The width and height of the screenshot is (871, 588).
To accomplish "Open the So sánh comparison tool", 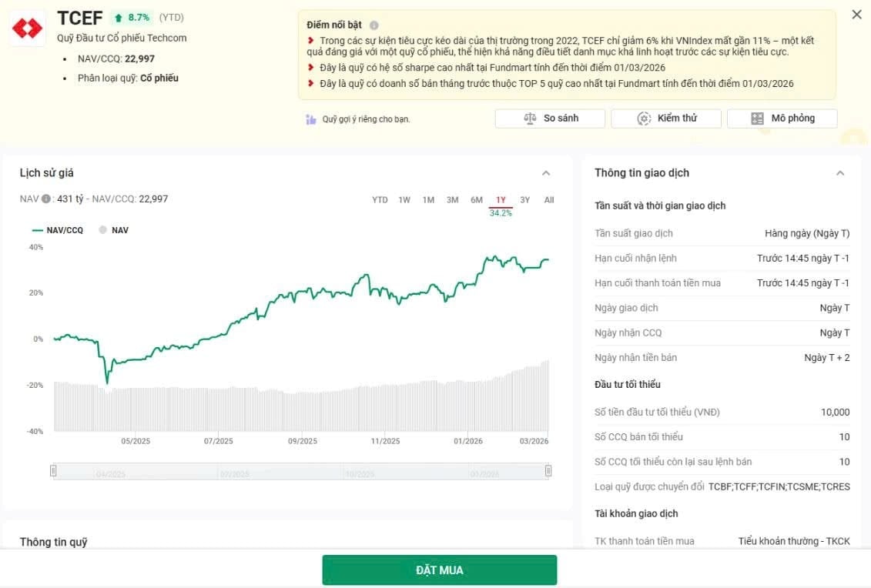I will pos(551,119).
